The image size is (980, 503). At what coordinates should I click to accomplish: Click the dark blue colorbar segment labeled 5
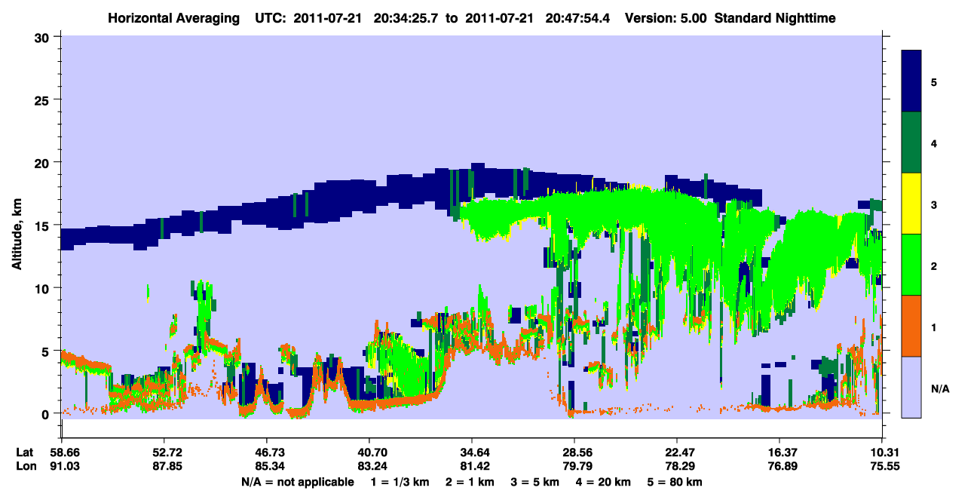911,81
